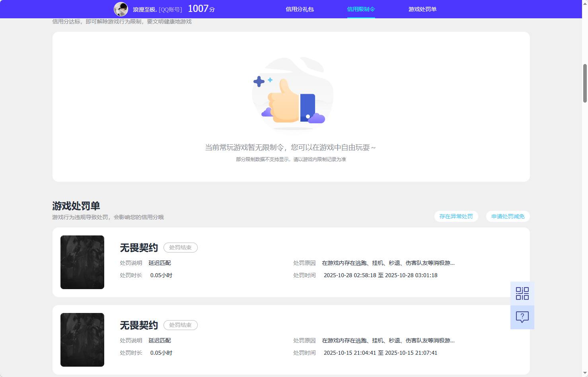The width and height of the screenshot is (588, 377).
Task: Open the QR code panel
Action: click(522, 293)
